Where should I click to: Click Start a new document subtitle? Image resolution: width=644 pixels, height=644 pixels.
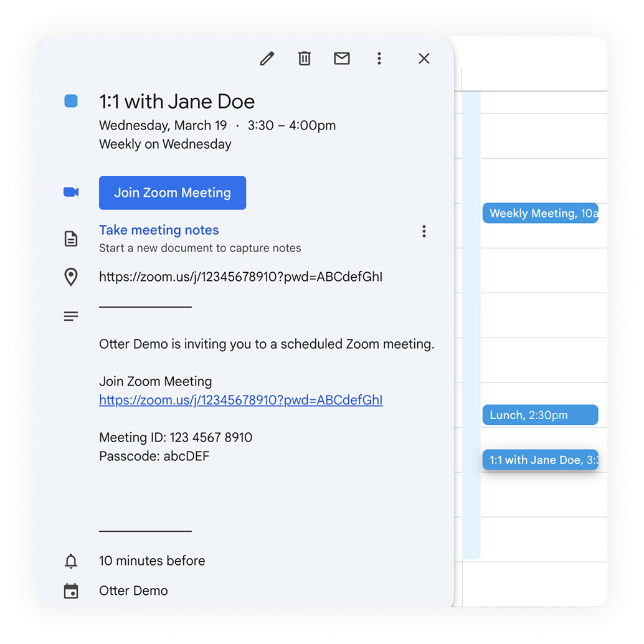coord(200,248)
